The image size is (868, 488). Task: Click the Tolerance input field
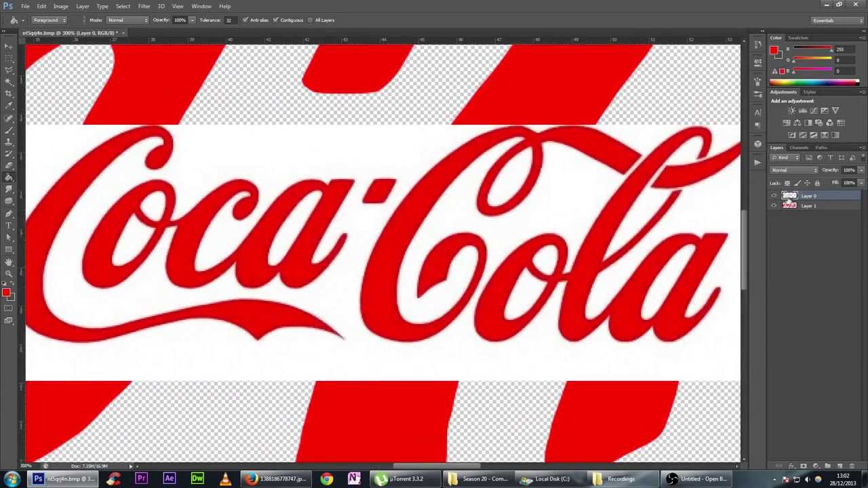(x=230, y=20)
